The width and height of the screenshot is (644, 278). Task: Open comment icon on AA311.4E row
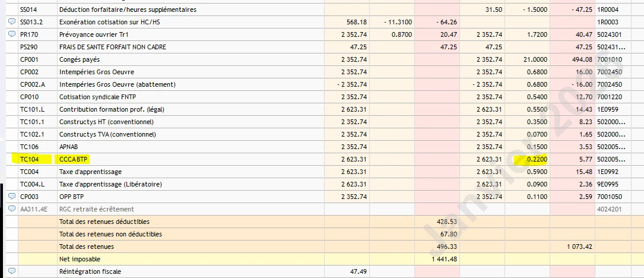click(12, 209)
